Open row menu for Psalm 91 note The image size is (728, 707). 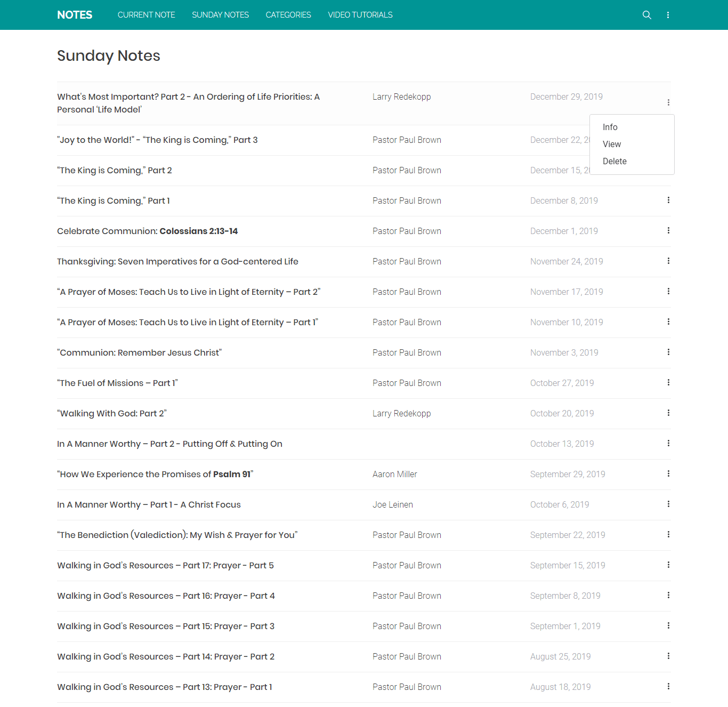click(x=668, y=474)
